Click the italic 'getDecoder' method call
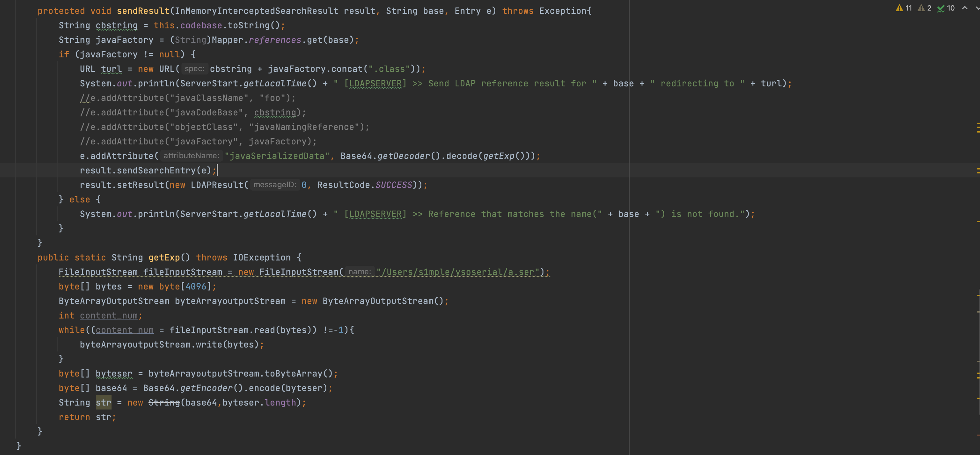This screenshot has height=455, width=980. 404,156
